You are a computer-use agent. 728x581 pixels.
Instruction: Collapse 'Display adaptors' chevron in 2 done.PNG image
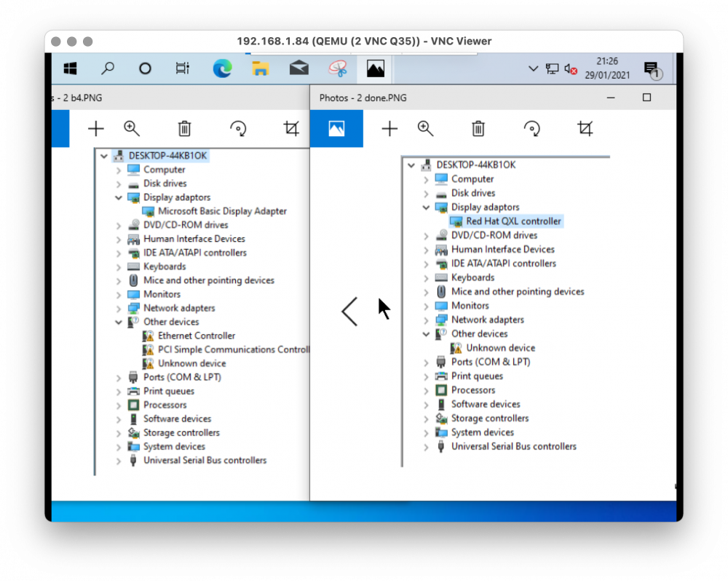(426, 207)
